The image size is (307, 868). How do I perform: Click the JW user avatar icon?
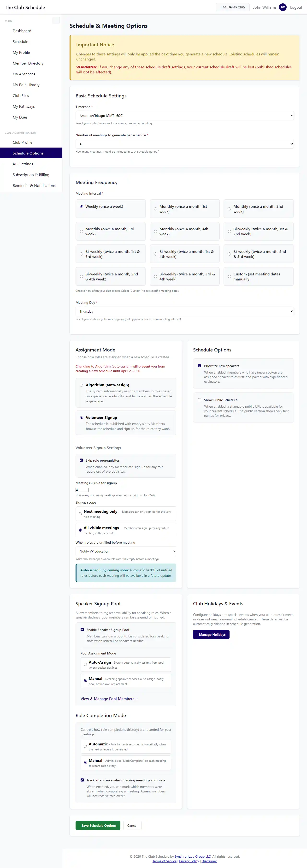tap(282, 7)
